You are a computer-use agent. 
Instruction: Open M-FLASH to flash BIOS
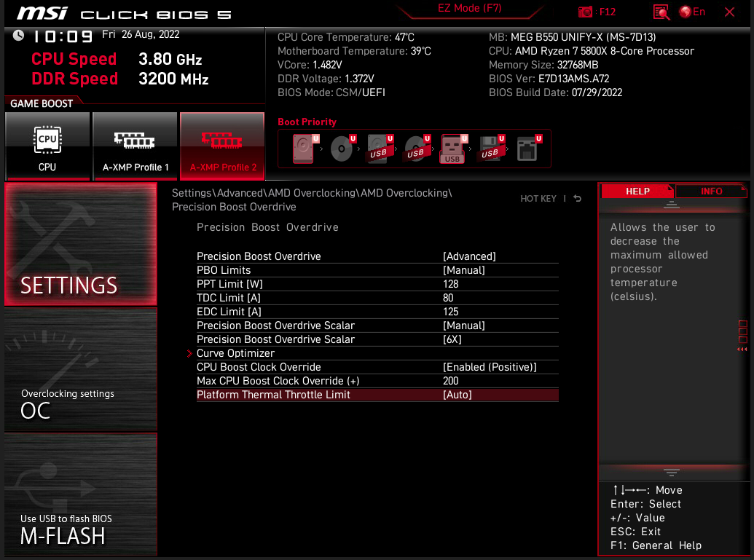coord(81,494)
